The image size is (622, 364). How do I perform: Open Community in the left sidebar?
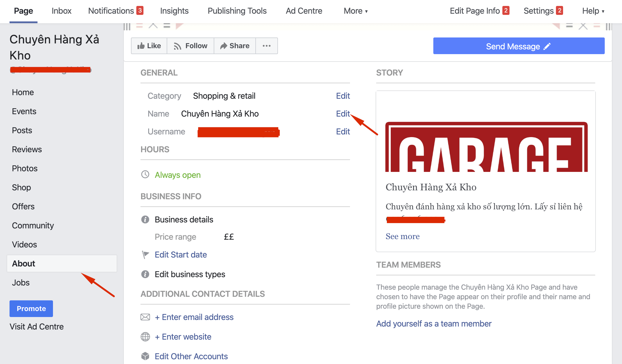tap(33, 225)
